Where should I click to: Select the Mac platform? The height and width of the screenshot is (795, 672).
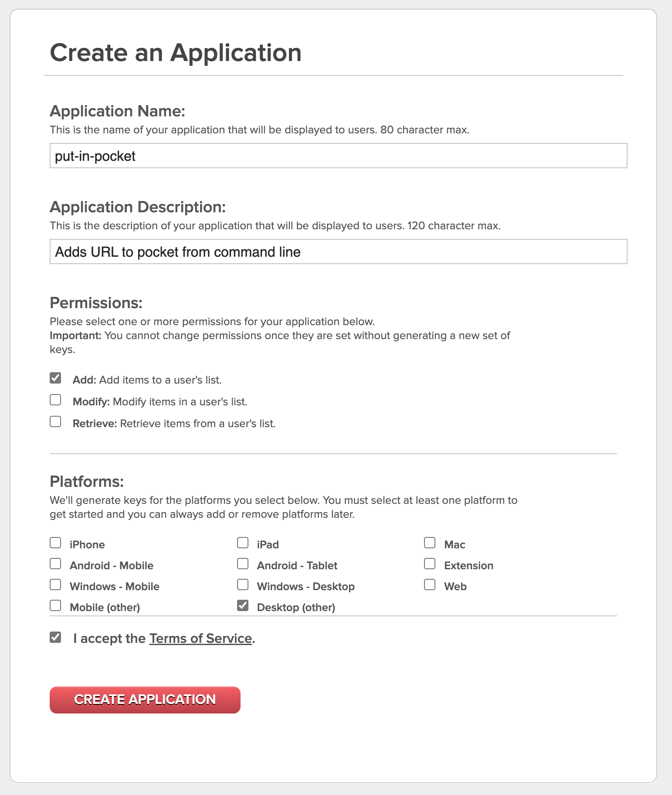tap(429, 542)
